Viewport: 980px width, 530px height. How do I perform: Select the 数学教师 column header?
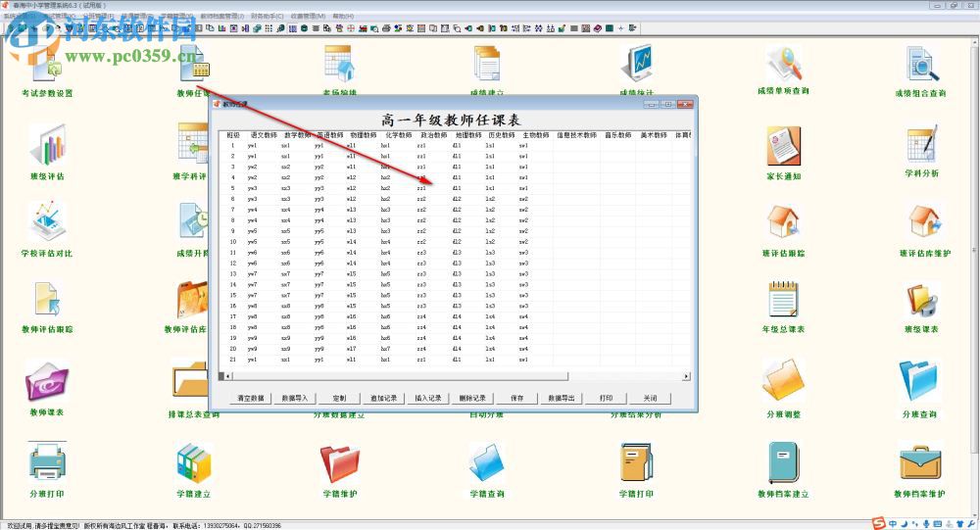pos(298,135)
